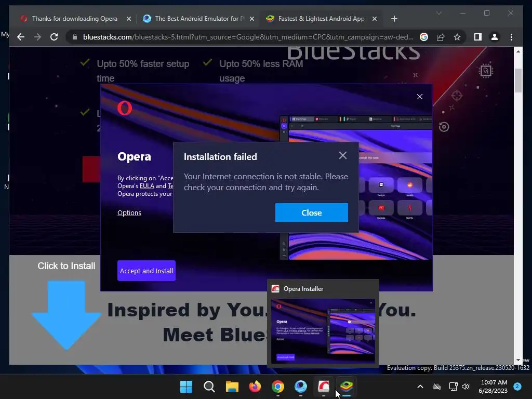The height and width of the screenshot is (399, 532).
Task: Bookmark this page with the star
Action: coord(457,37)
